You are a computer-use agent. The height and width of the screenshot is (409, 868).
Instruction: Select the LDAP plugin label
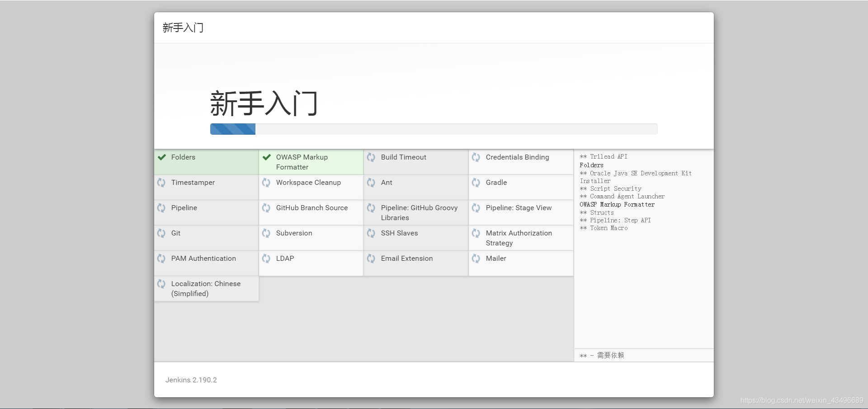[285, 259]
